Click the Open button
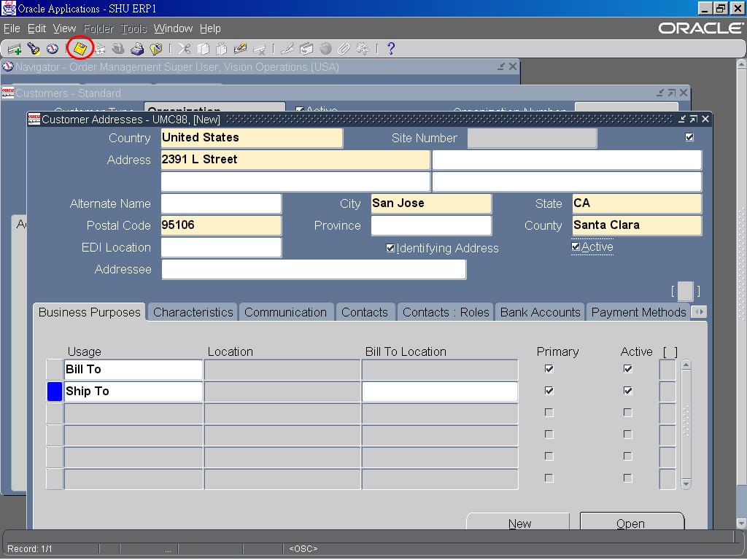The image size is (747, 560). [632, 522]
